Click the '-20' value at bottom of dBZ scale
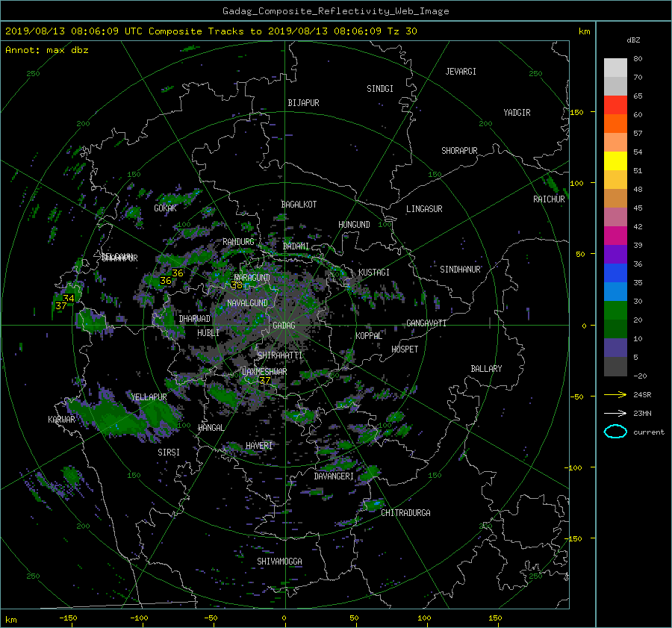The width and height of the screenshot is (672, 628). coord(640,376)
